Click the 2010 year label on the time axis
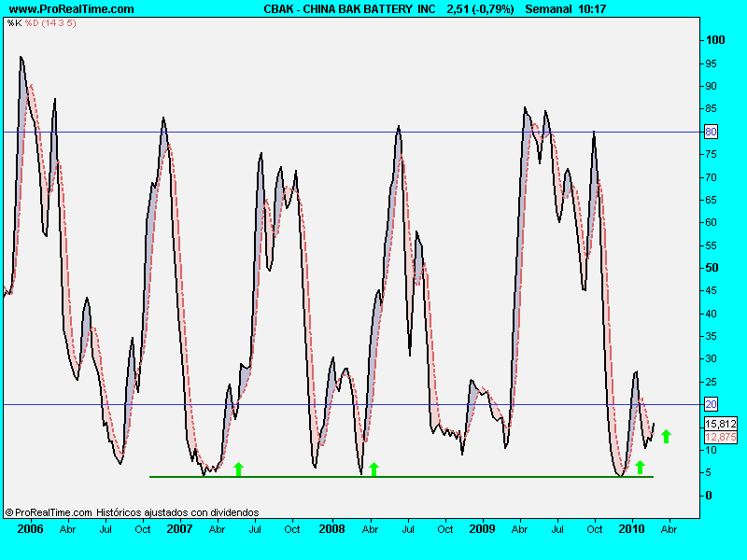The height and width of the screenshot is (560, 747). point(632,529)
